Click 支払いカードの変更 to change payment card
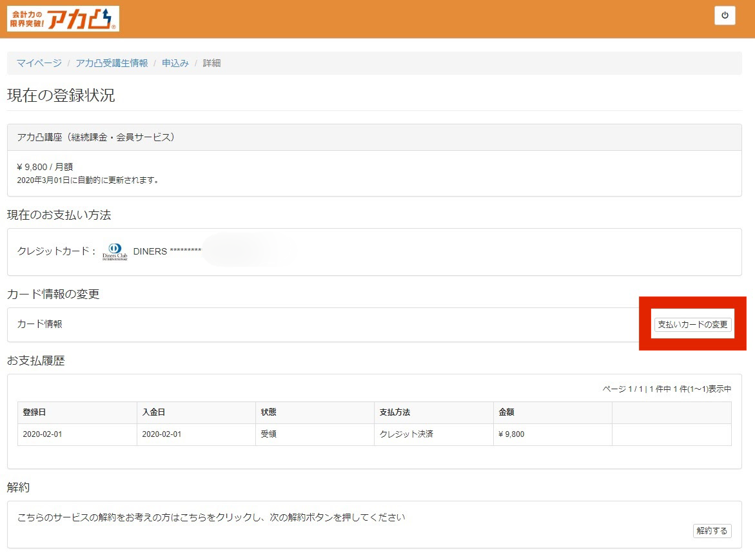This screenshot has height=560, width=755. [692, 325]
